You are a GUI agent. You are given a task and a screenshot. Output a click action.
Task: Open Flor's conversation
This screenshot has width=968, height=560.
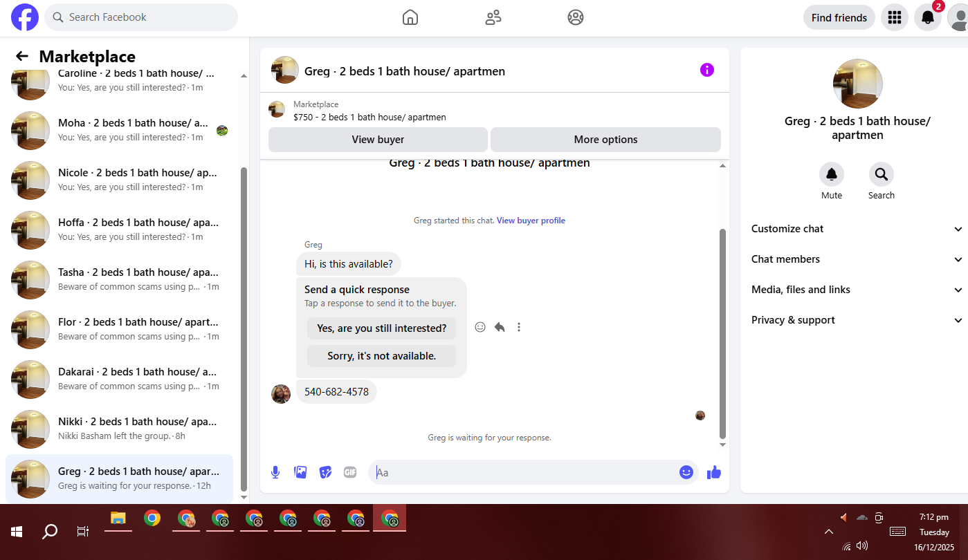click(119, 329)
